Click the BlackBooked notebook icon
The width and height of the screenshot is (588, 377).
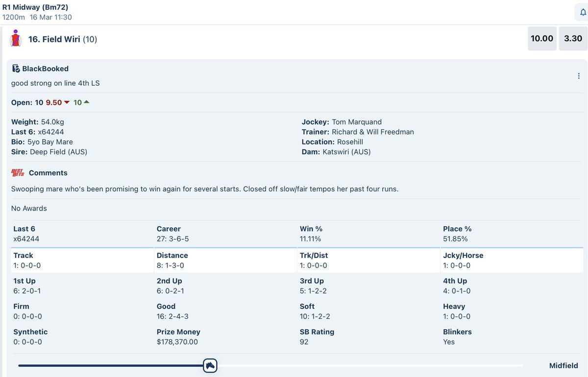point(16,69)
